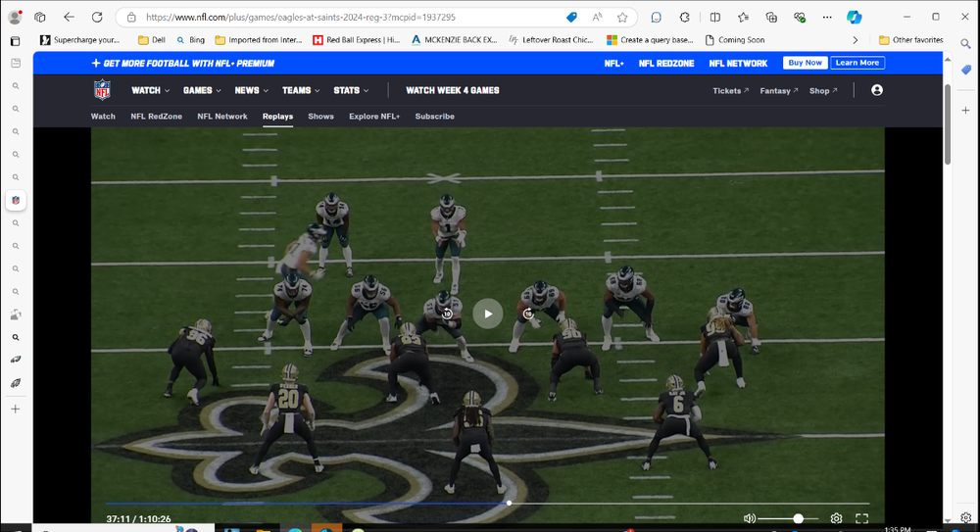Go to NFL shield logo home
Screen dimensions: 980x532
coord(103,90)
